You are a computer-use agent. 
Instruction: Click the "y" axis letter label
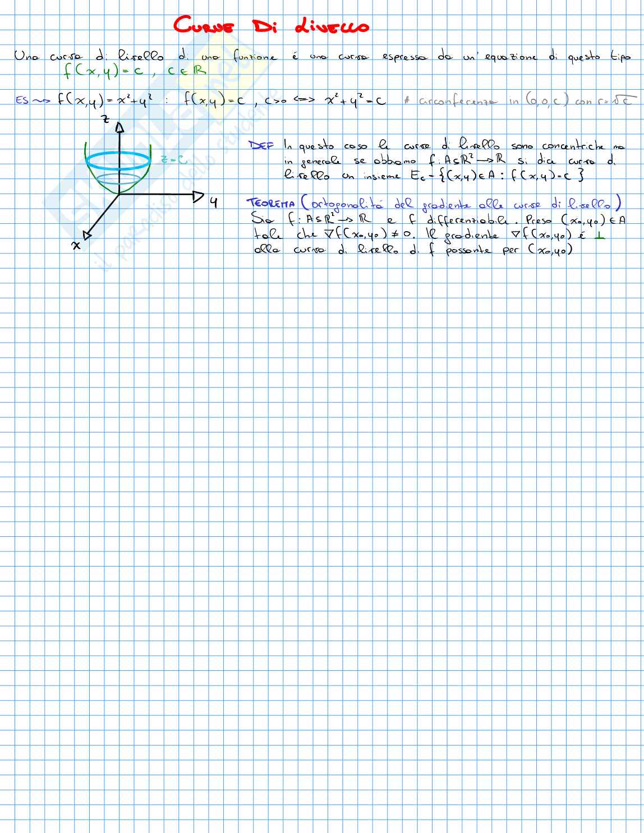pyautogui.click(x=214, y=203)
